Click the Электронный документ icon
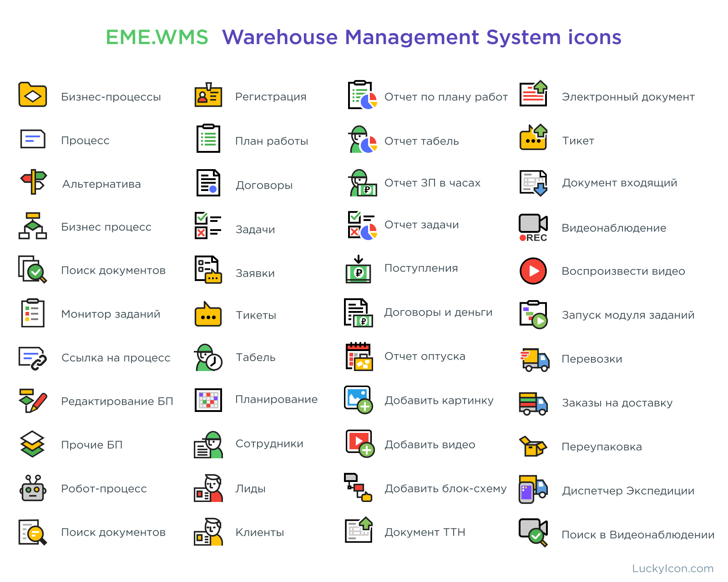 coord(534,94)
